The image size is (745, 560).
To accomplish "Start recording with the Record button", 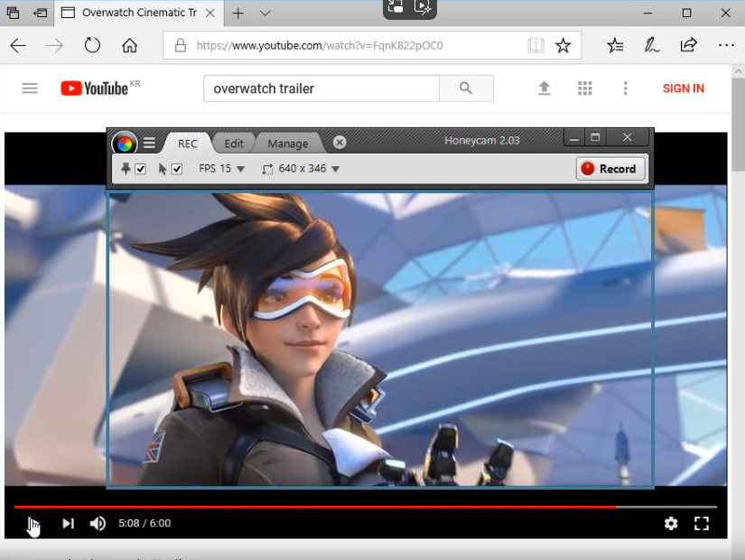I will click(x=610, y=169).
